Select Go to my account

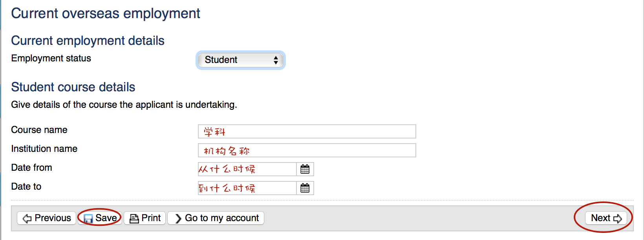pos(216,218)
